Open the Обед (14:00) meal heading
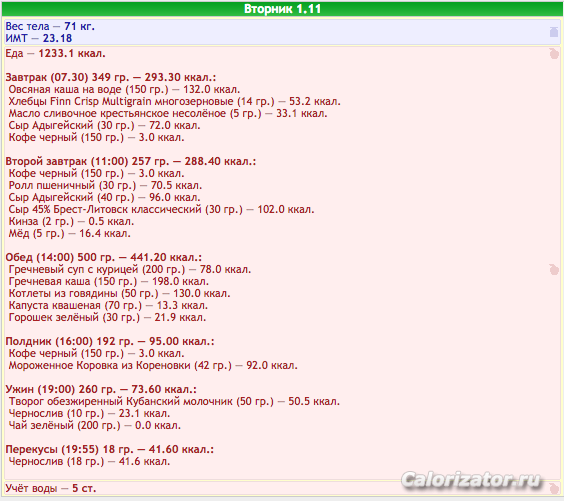 104,257
